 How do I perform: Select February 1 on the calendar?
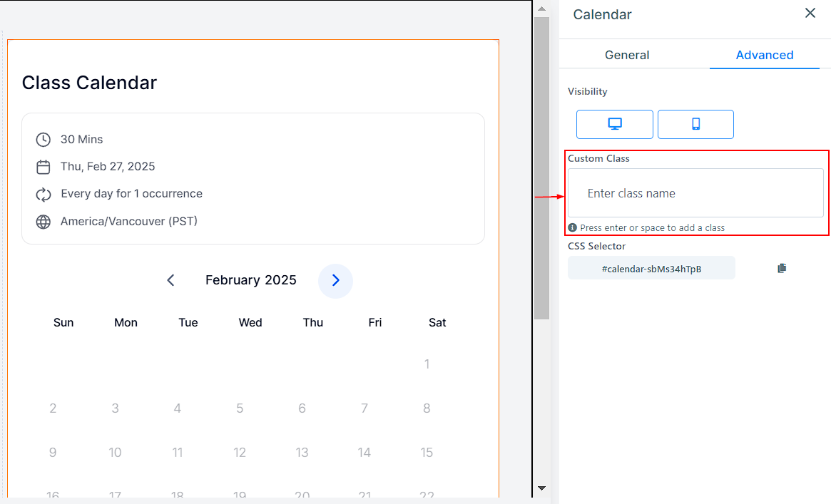[427, 364]
